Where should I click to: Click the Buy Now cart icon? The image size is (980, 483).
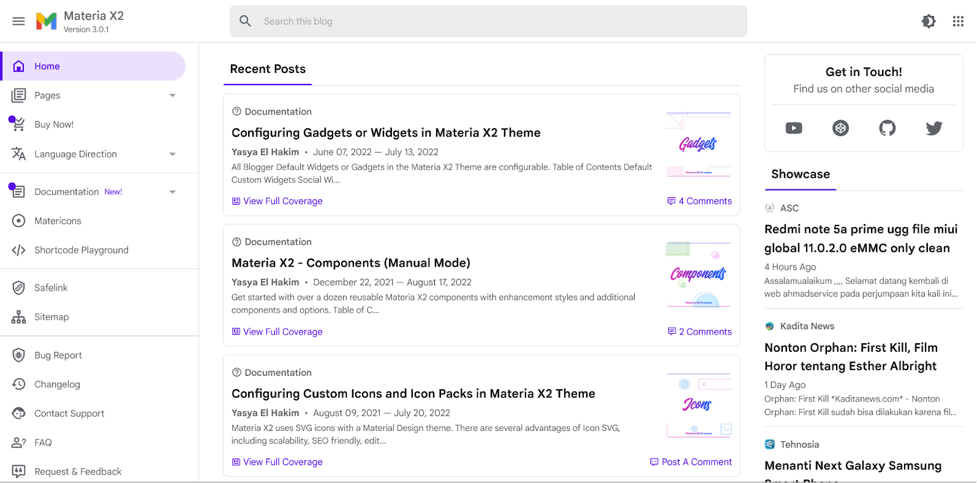19,124
